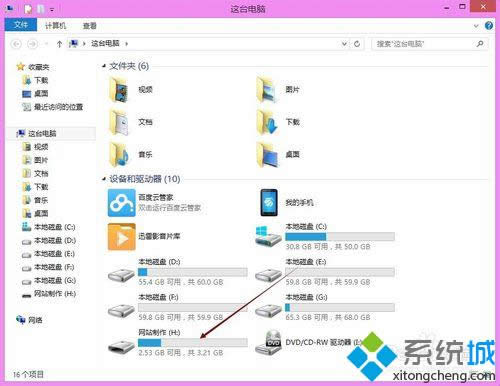Screen dimensions: 500x386
Task: Click the forward navigation arrow
Action: [x=32, y=44]
